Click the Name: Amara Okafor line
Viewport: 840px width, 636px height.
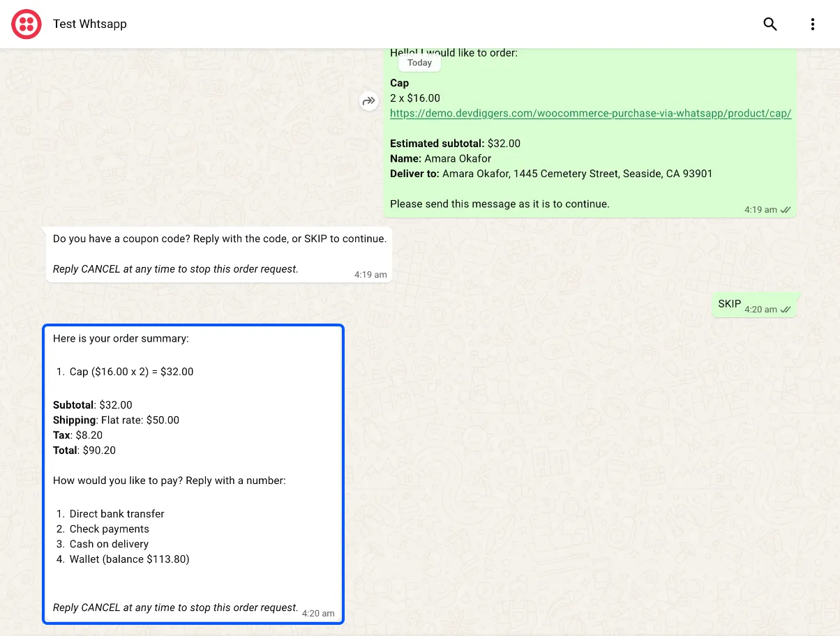pos(441,158)
